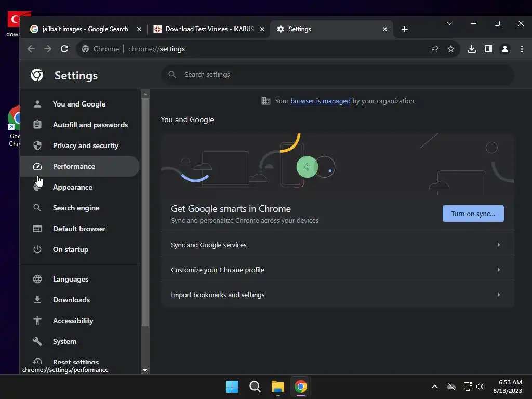The height and width of the screenshot is (399, 532).
Task: Go to Downloads settings in sidebar
Action: 79,300
